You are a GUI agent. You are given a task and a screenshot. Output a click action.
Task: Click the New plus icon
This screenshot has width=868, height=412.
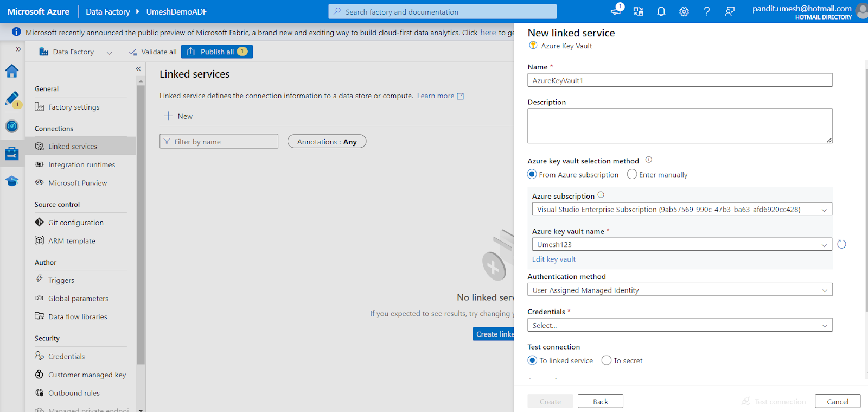(x=168, y=116)
